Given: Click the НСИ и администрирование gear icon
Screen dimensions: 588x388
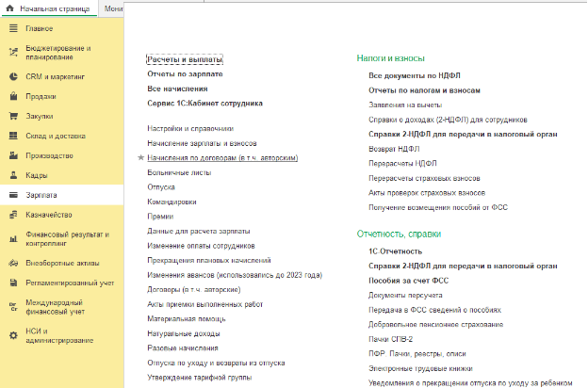Looking at the screenshot, I should pos(13,335).
